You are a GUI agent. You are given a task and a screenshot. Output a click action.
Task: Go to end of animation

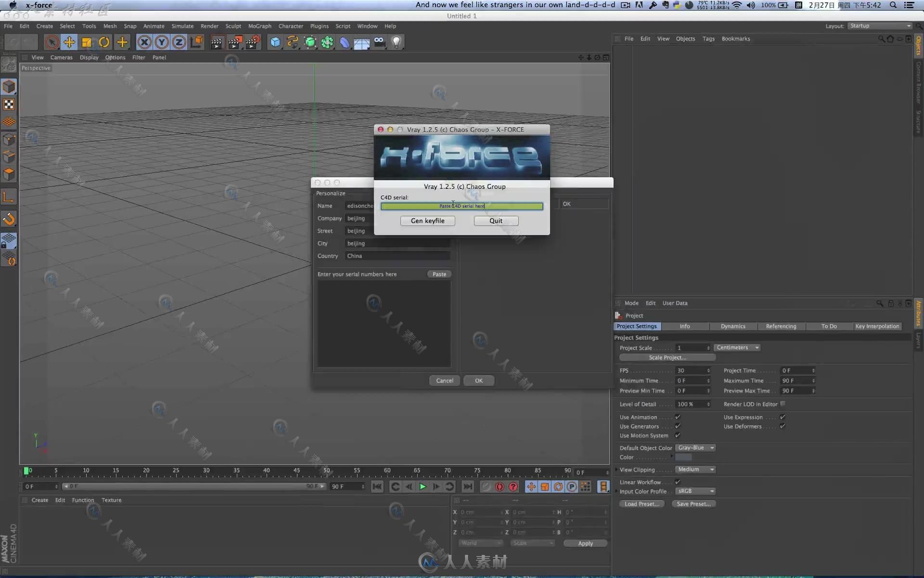pyautogui.click(x=467, y=486)
